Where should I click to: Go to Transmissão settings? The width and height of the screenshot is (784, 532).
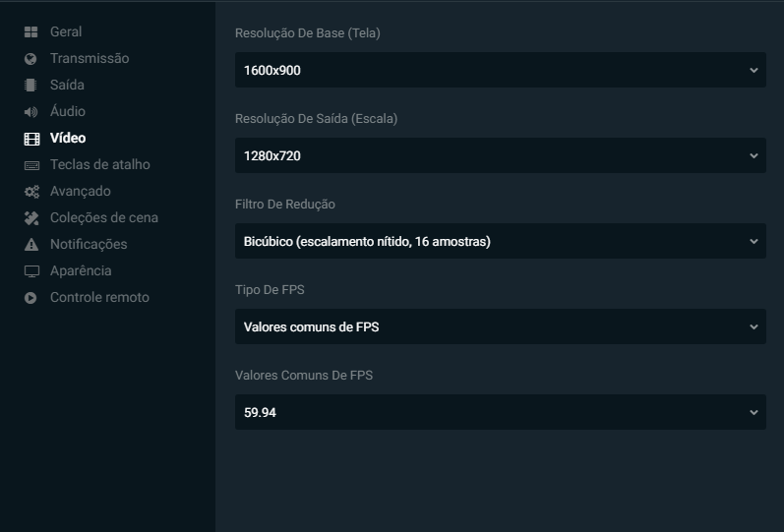click(x=90, y=58)
